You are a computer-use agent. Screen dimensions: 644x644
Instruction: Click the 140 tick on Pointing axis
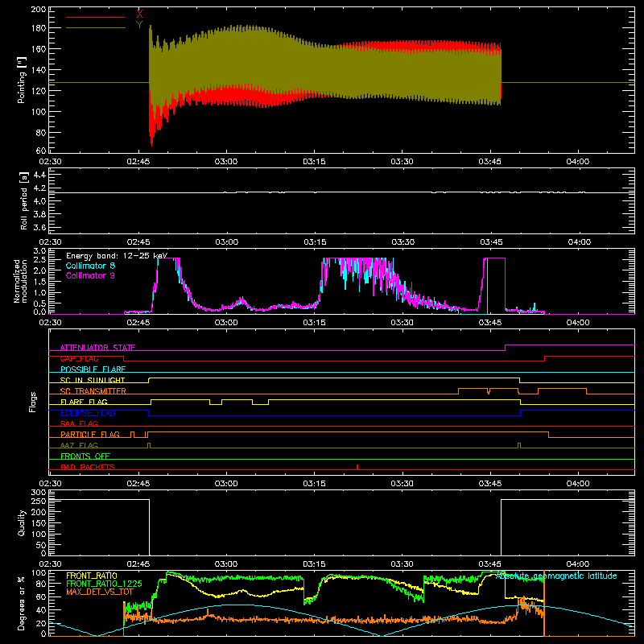tap(39, 70)
